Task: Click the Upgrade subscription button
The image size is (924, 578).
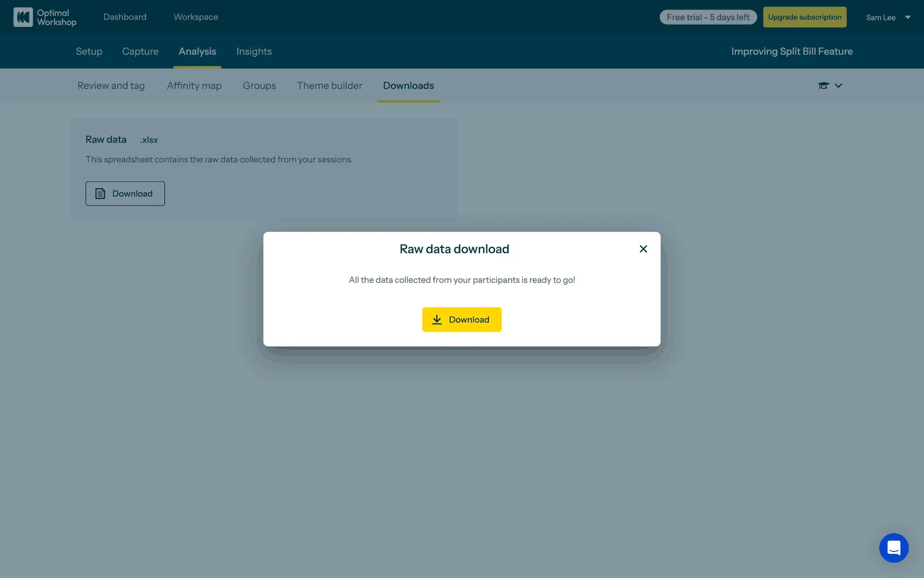Action: 804,17
